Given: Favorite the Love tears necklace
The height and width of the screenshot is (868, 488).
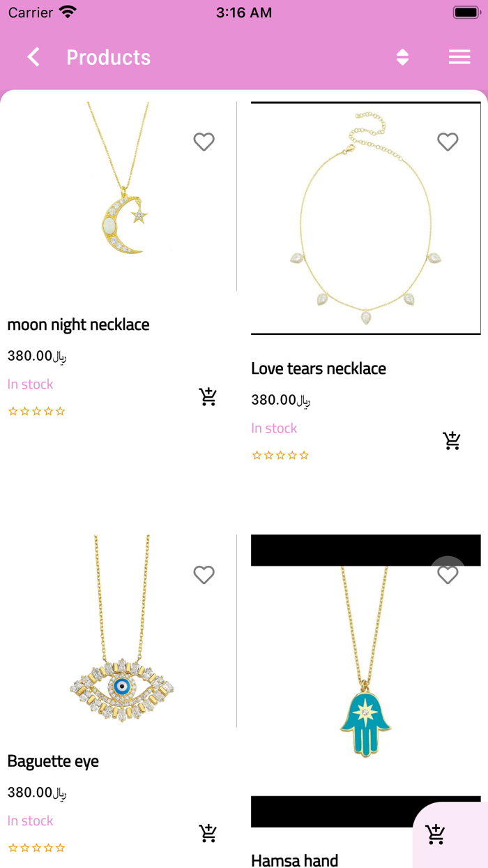Looking at the screenshot, I should [448, 142].
